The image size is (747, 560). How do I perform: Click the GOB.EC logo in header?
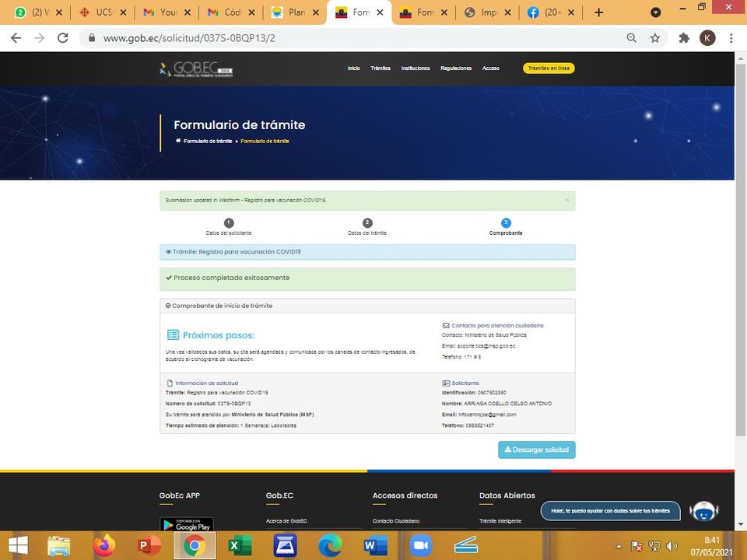pos(196,68)
